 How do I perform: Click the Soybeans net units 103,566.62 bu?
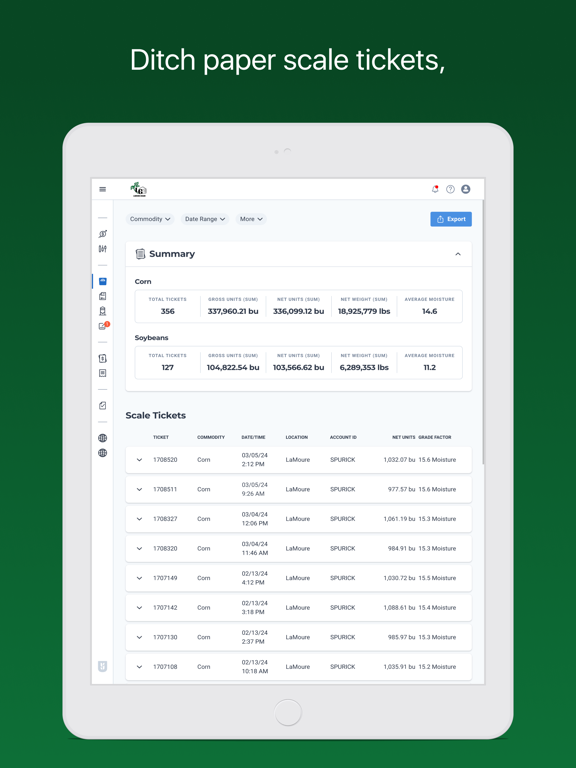click(298, 367)
